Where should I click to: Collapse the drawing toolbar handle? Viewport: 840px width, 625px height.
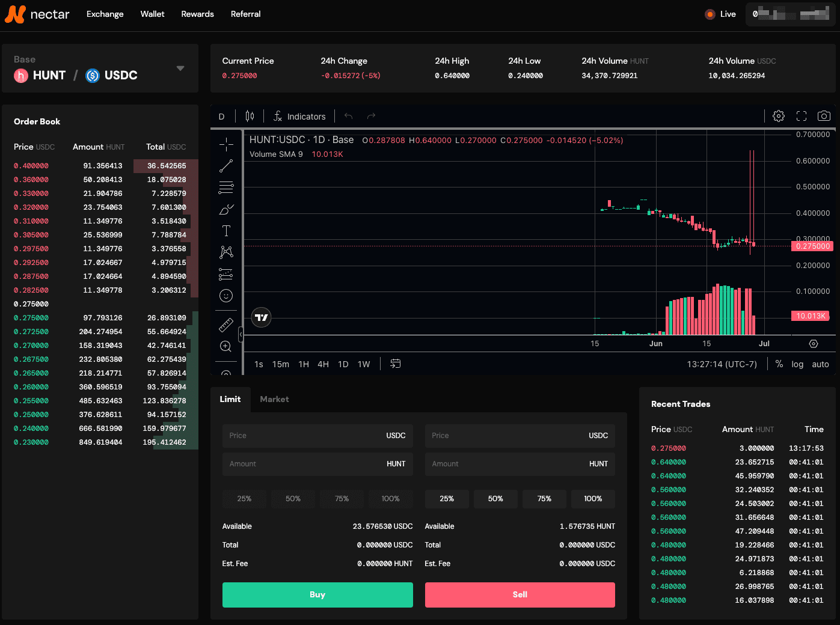click(x=241, y=334)
